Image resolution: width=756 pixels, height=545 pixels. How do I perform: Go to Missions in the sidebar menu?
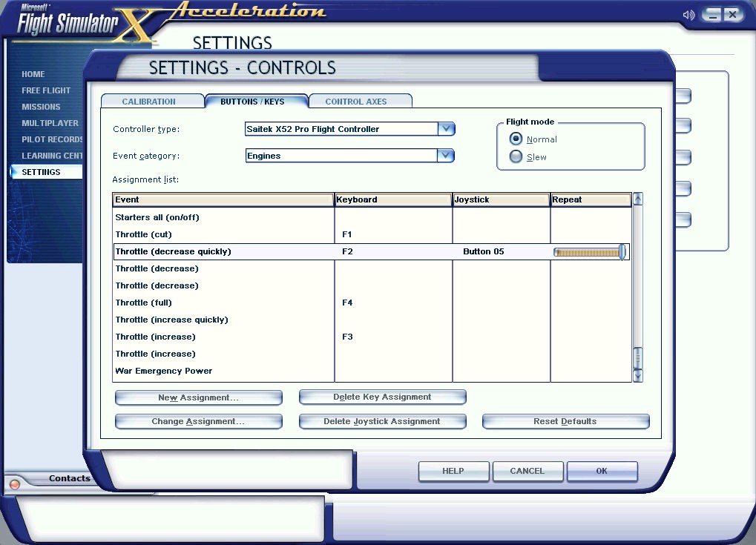(x=41, y=107)
